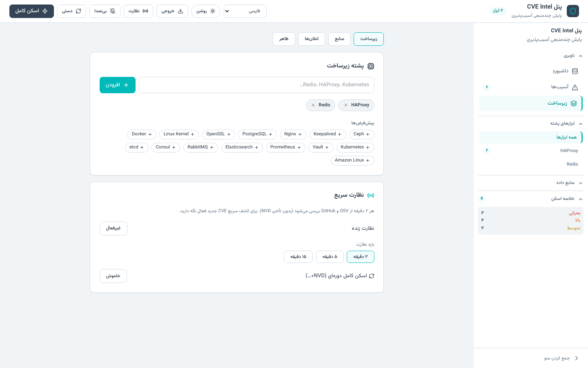The width and height of the screenshot is (588, 368).
Task: Add Vault preset with its plus icon
Action: pos(327,147)
